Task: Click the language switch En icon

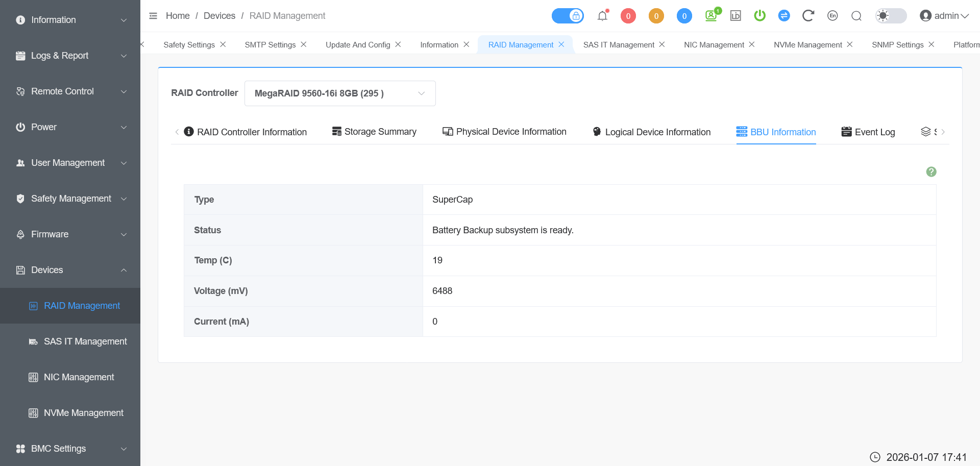Action: 832,16
